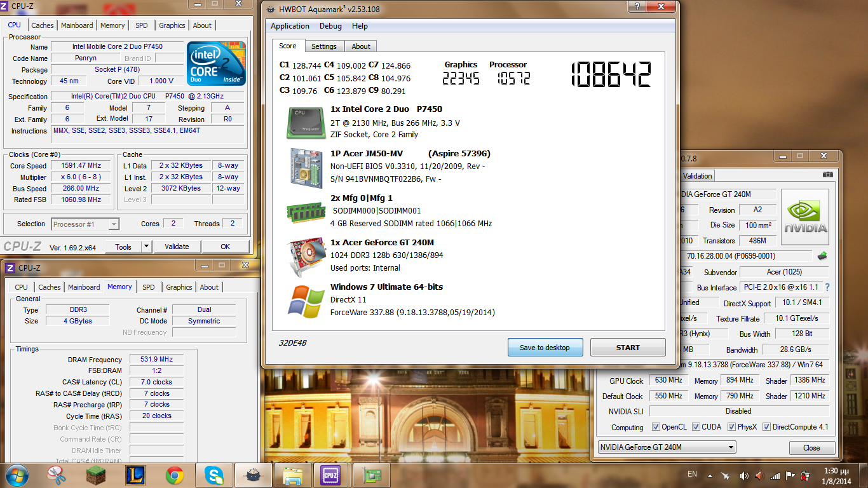Click the Acer motherboard icon in Aquamark

[307, 167]
